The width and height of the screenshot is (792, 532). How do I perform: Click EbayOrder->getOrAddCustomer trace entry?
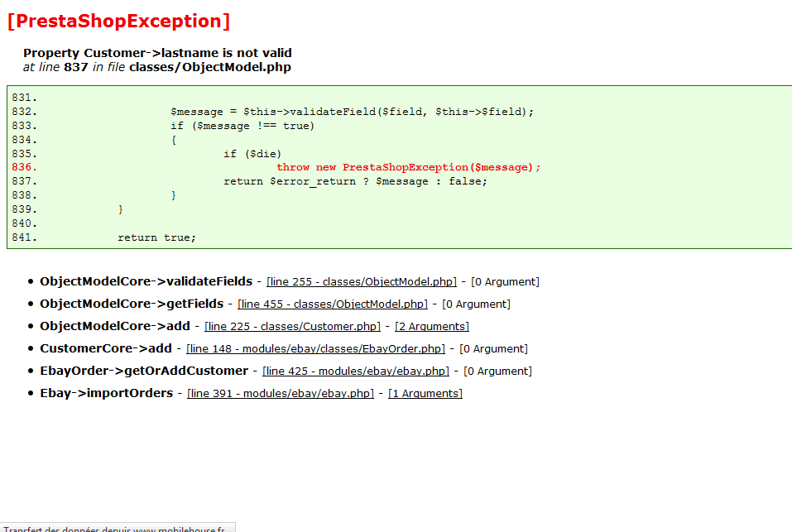coord(144,371)
